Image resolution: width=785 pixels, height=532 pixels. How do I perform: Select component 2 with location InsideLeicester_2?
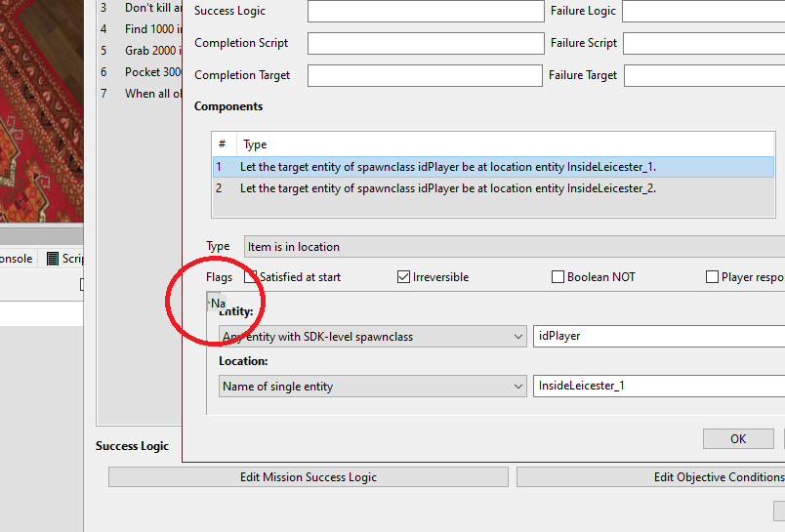point(447,188)
